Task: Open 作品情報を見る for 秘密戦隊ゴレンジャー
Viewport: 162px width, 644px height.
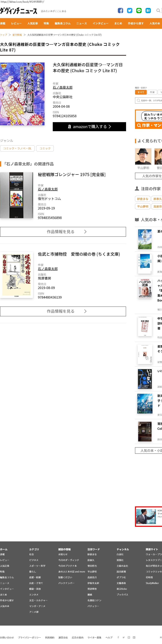Action: tap(63, 232)
